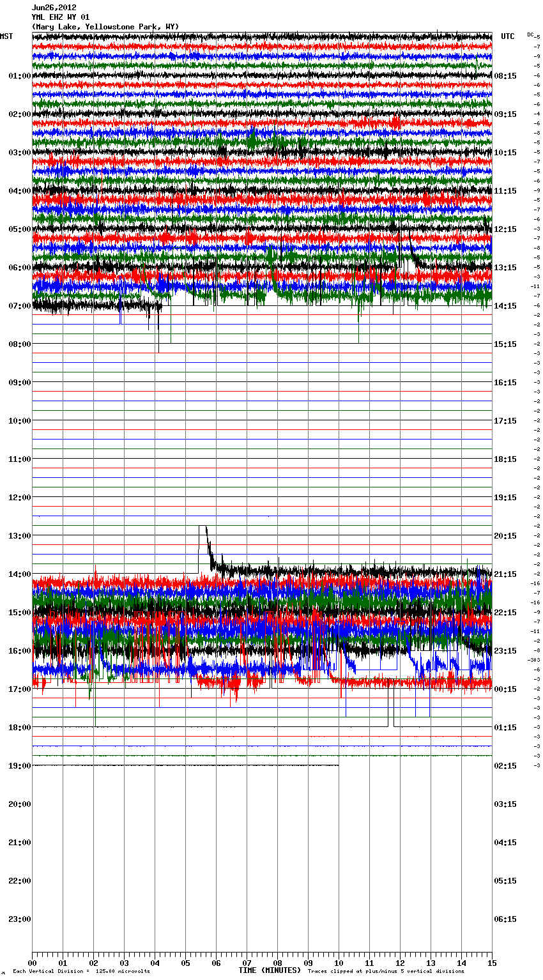The image size is (543, 980).
Task: Click the 06:15 UTC time label
Action: [505, 919]
